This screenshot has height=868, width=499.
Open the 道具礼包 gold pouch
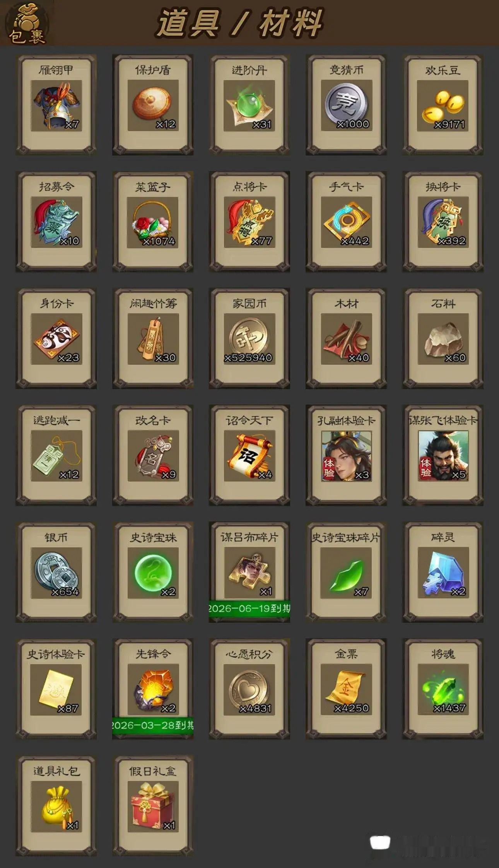coord(56,806)
